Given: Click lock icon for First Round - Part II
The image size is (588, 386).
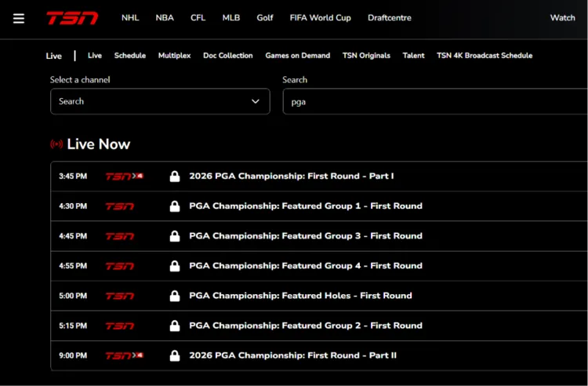Looking at the screenshot, I should tap(175, 355).
